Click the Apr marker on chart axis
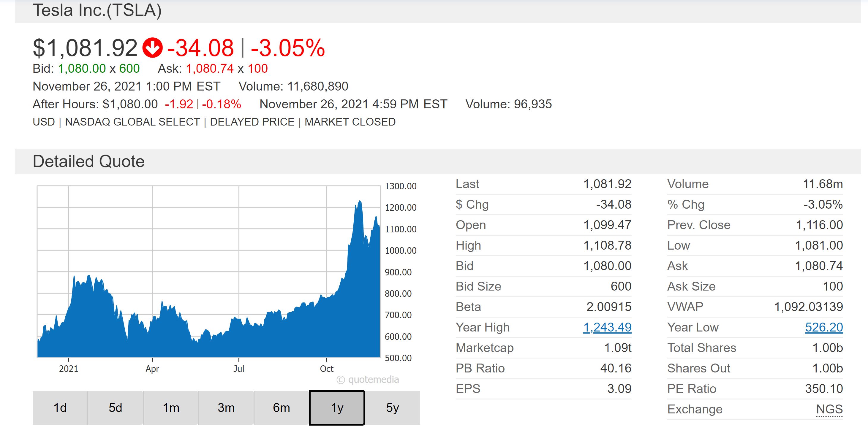 click(152, 369)
